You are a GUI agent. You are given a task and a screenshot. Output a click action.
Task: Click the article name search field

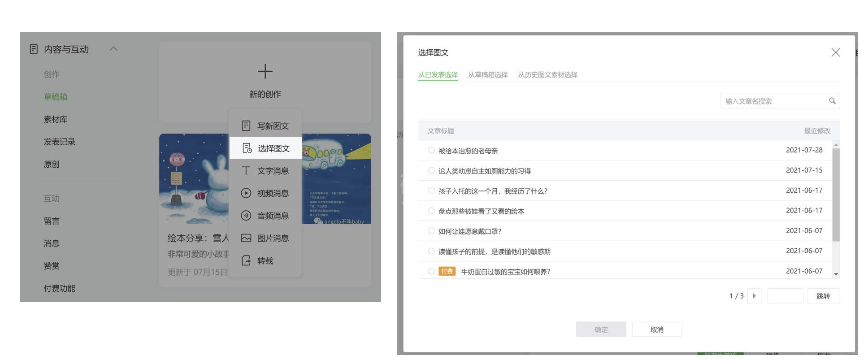click(780, 101)
